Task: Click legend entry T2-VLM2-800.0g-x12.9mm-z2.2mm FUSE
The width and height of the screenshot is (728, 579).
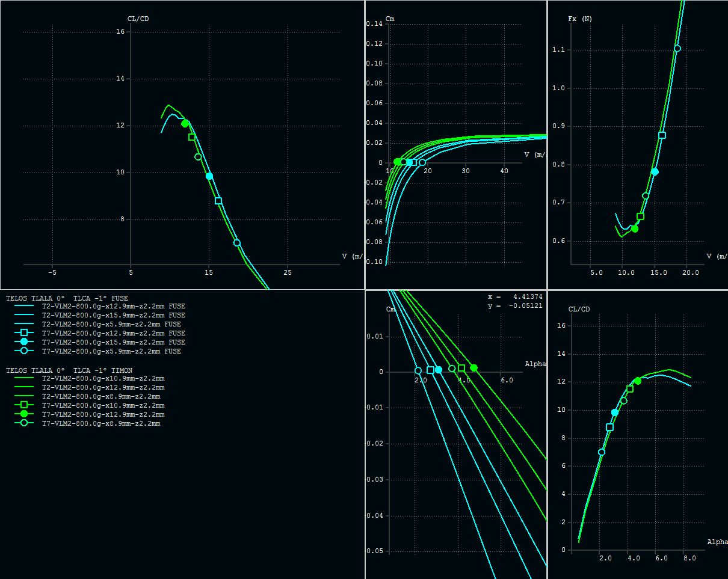Action: coord(113,306)
